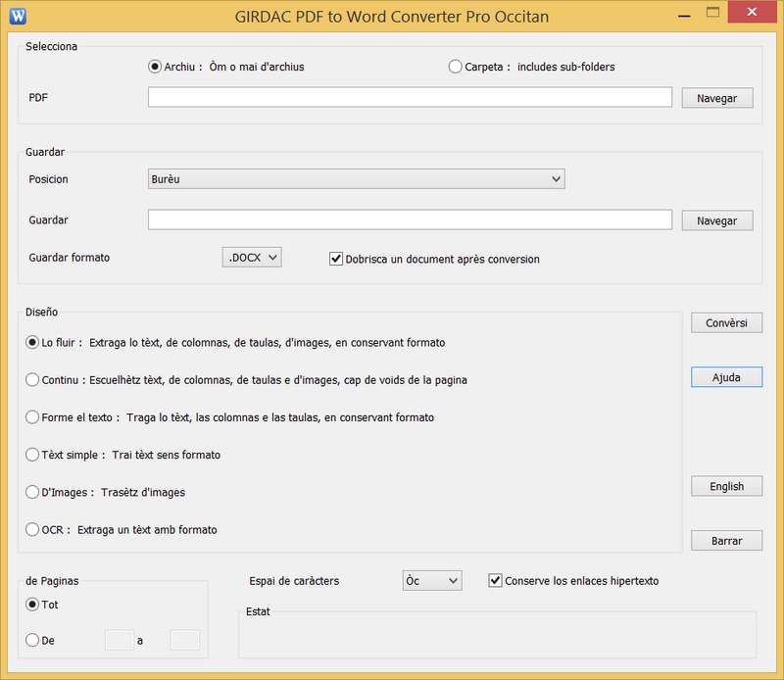
Task: Pick the Tèxt simple radio option
Action: tap(33, 455)
